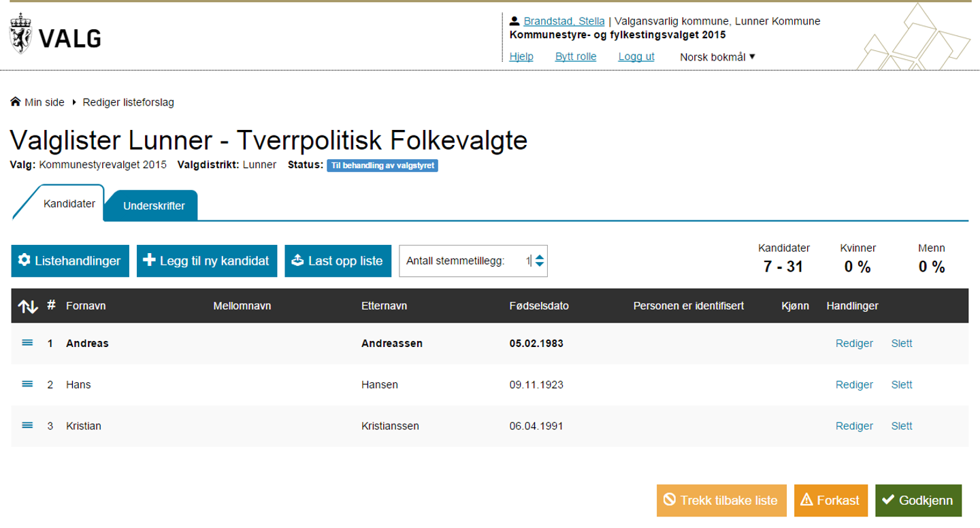Click the Antall stemmetillegg stepper arrows
The height and width of the screenshot is (528, 980).
coord(539,261)
